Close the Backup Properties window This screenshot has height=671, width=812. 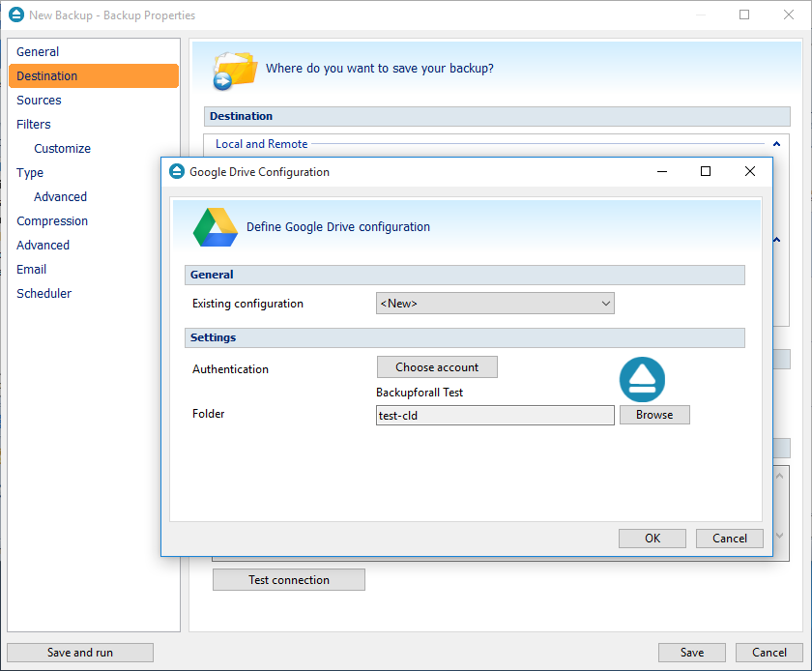pyautogui.click(x=789, y=15)
